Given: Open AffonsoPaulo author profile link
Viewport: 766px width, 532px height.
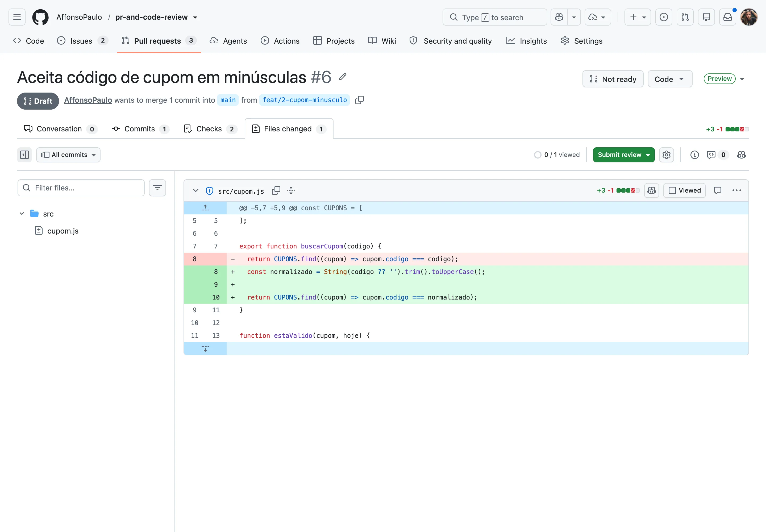Looking at the screenshot, I should pos(88,100).
